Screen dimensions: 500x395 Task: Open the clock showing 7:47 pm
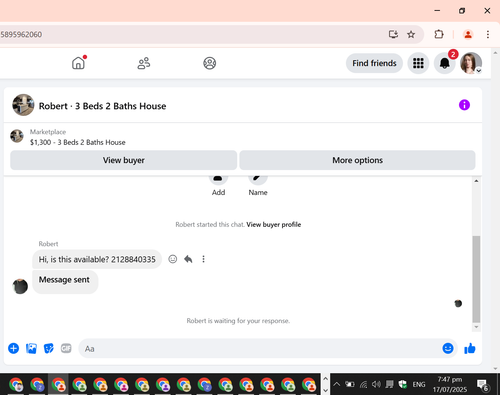pos(450,384)
